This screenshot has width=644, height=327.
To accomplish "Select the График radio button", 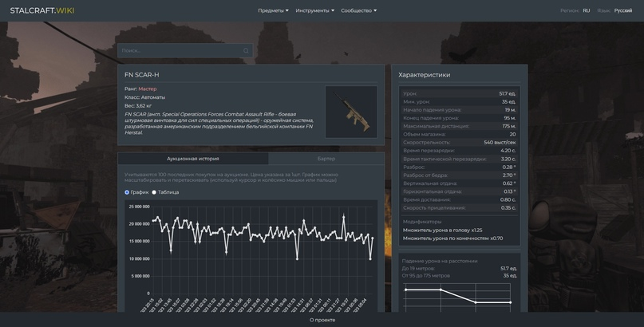I will coord(127,192).
